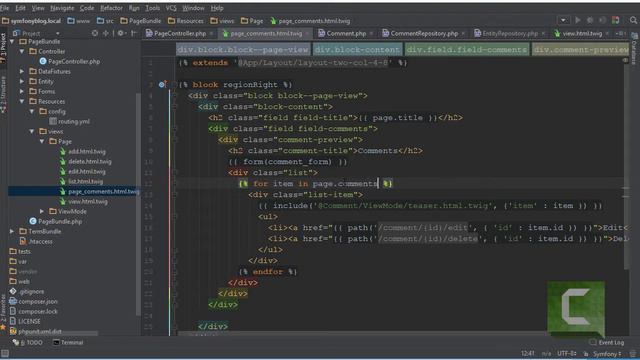Image resolution: width=640 pixels, height=360 pixels.
Task: Click Resources breadcrumb in navigation bar
Action: click(186, 20)
